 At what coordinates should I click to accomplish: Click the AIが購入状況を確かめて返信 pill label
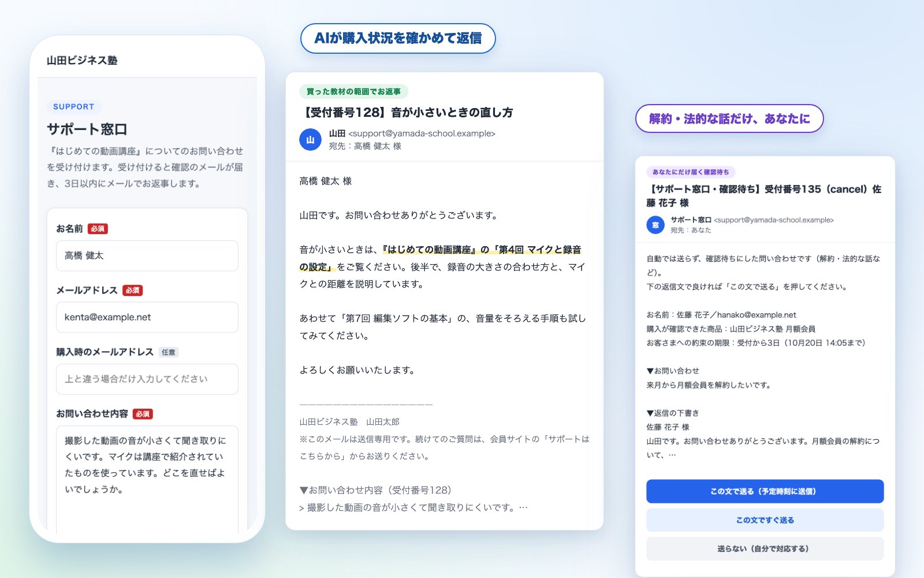tap(398, 38)
